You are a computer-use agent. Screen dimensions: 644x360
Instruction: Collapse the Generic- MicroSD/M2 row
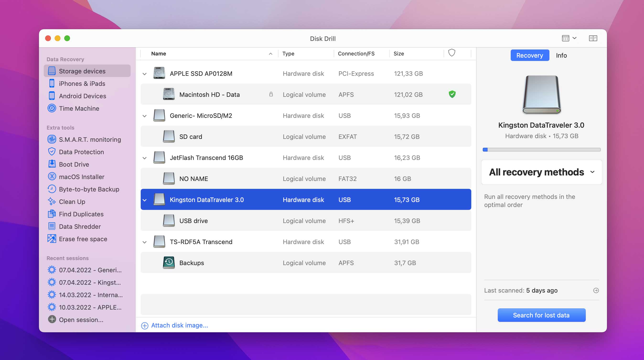click(x=145, y=116)
